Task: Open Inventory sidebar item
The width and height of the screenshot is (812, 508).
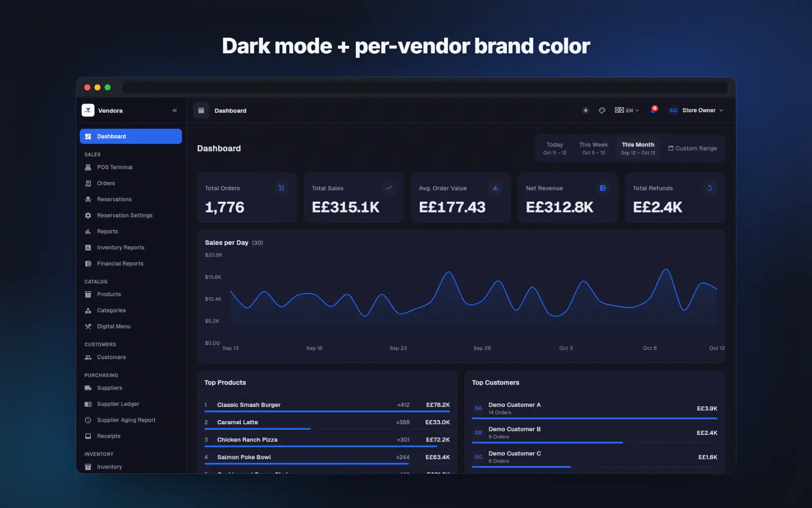Action: [130, 467]
